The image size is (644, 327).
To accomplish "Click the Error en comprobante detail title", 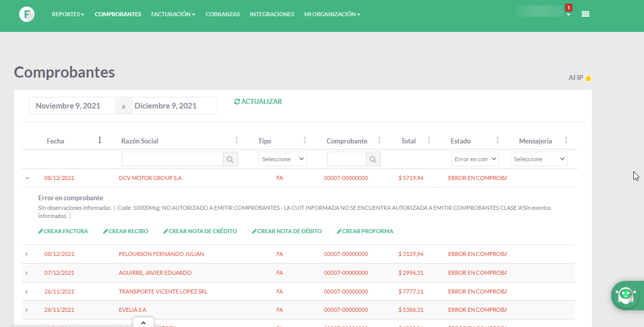I will point(71,198).
